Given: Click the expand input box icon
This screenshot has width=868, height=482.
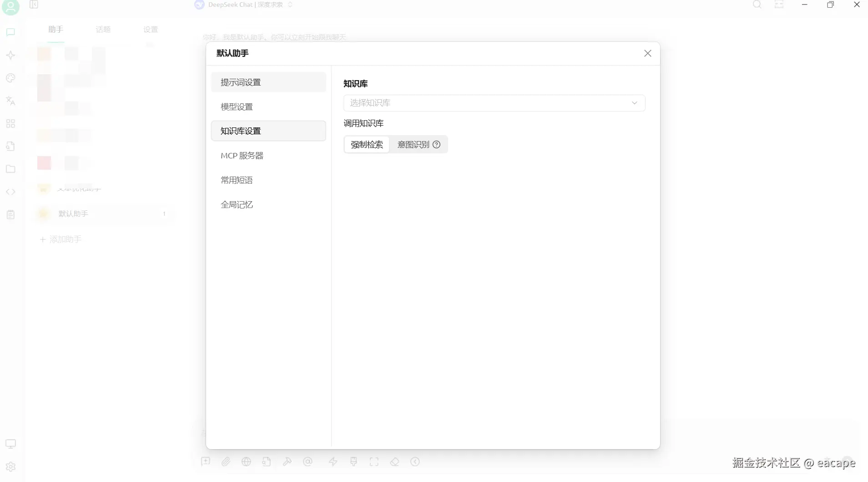Looking at the screenshot, I should click(x=374, y=462).
